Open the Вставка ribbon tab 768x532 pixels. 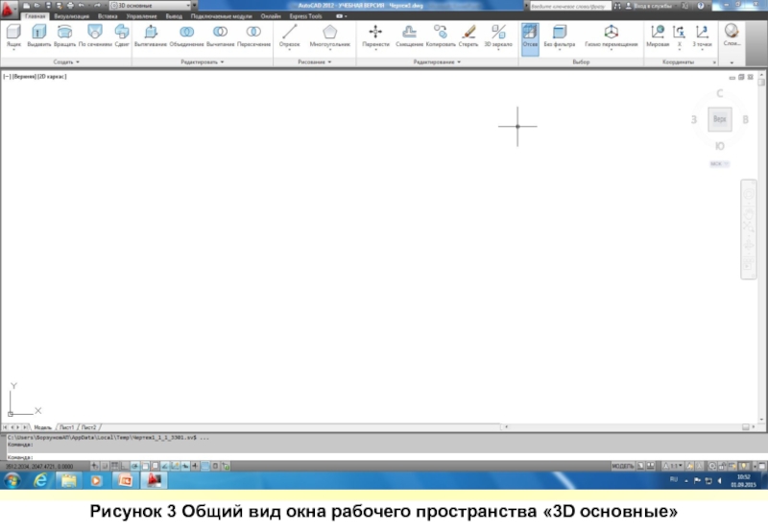pos(108,17)
